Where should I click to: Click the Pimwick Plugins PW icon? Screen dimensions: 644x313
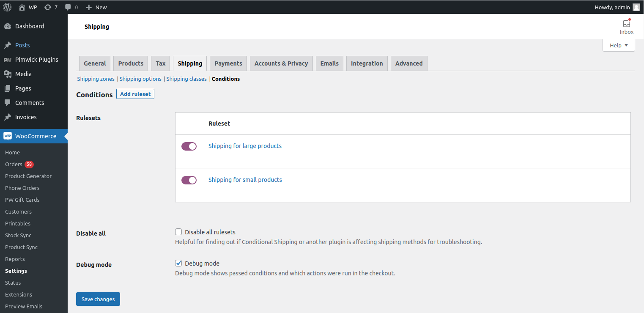pyautogui.click(x=8, y=60)
